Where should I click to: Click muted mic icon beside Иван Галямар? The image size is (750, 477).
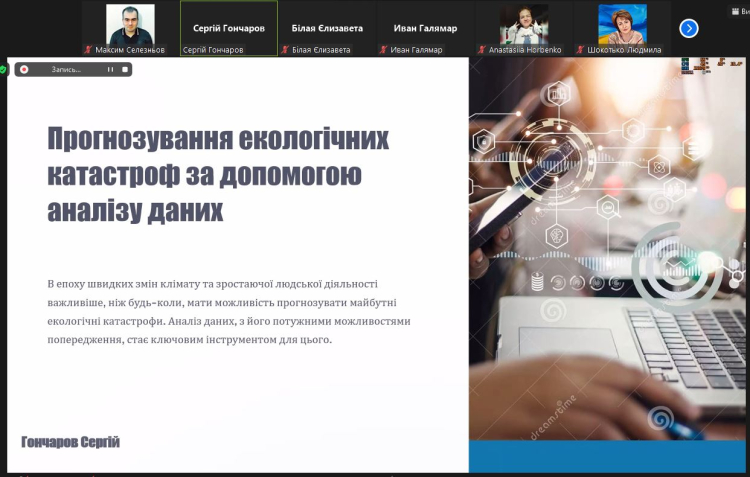pos(384,49)
